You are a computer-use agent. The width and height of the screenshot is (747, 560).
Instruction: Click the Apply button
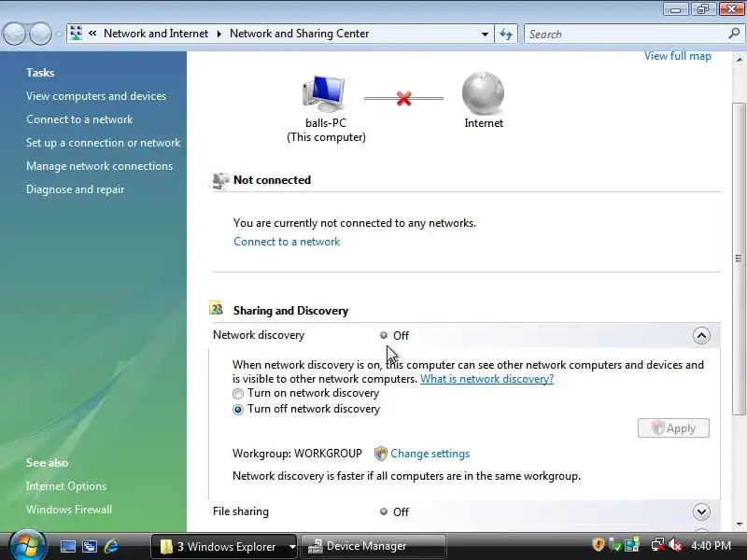coord(673,428)
